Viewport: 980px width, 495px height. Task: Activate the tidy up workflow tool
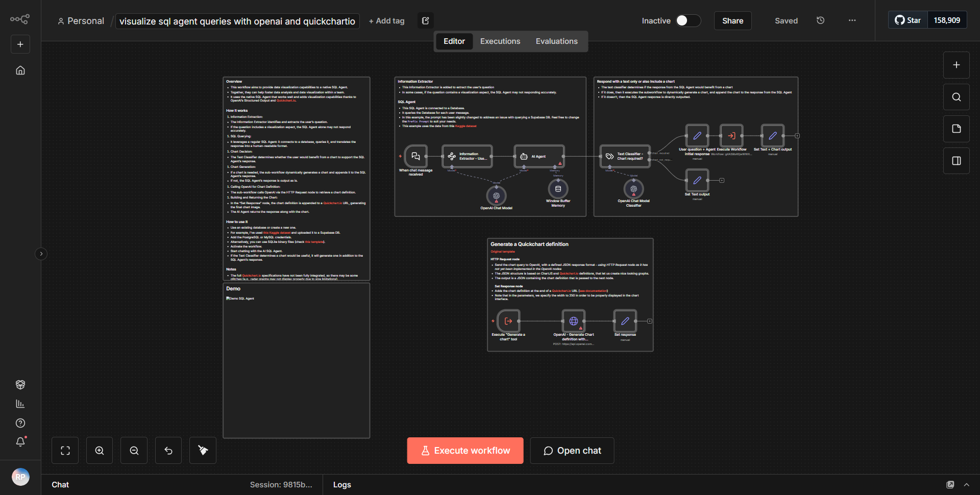(203, 450)
